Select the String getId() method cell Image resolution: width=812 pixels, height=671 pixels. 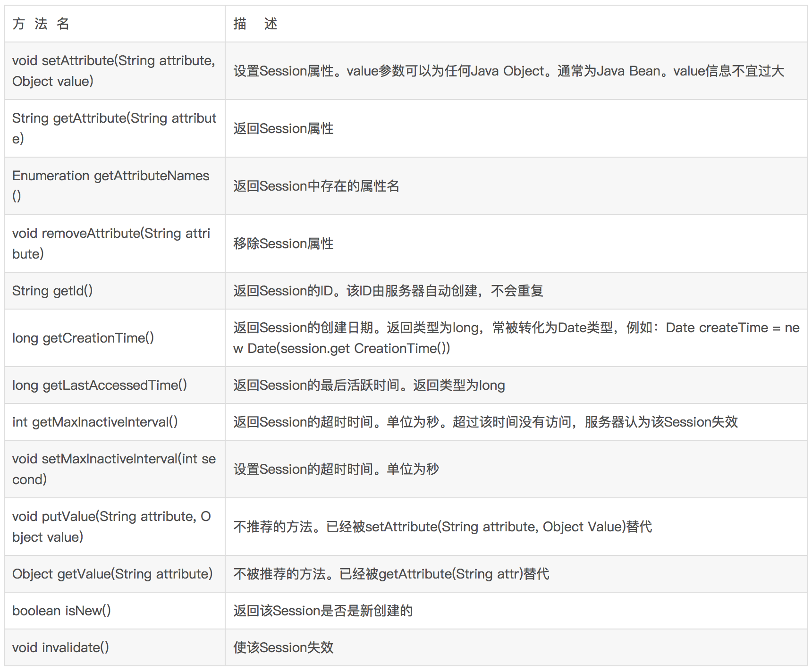[115, 291]
